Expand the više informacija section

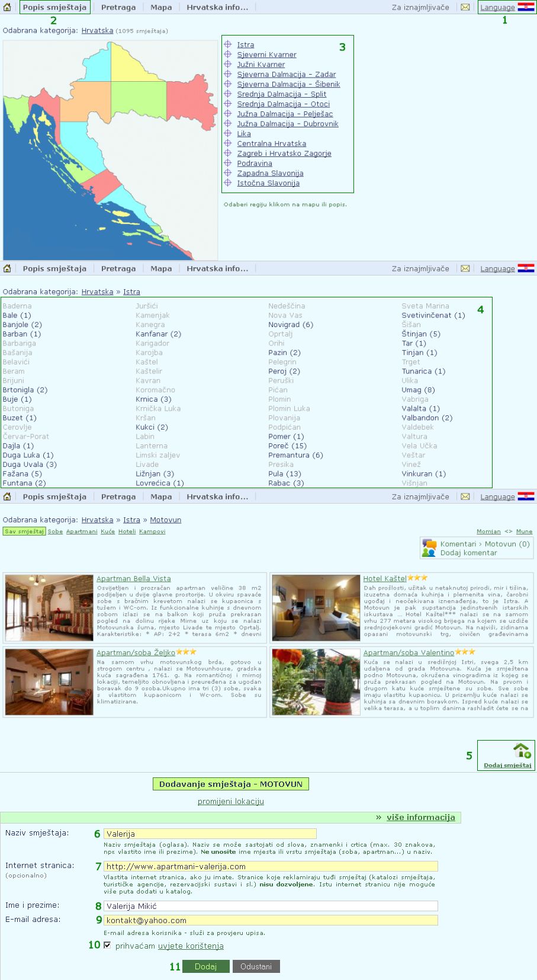click(420, 817)
